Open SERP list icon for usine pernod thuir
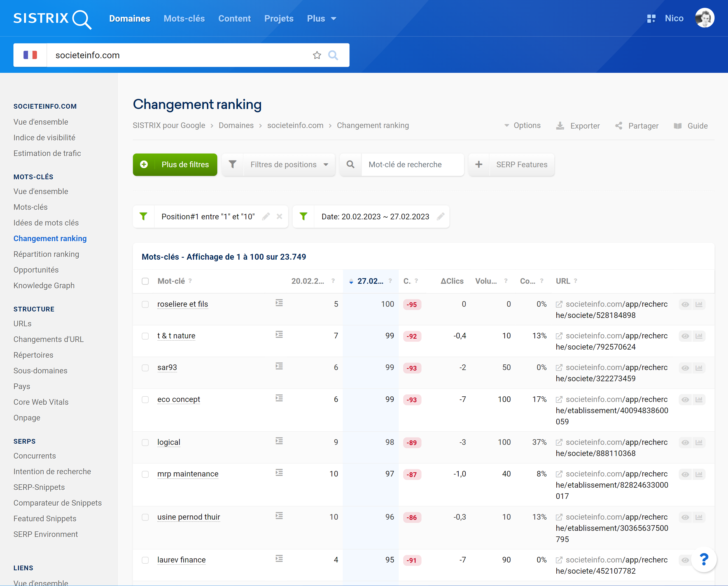This screenshot has width=728, height=586. [x=279, y=516]
